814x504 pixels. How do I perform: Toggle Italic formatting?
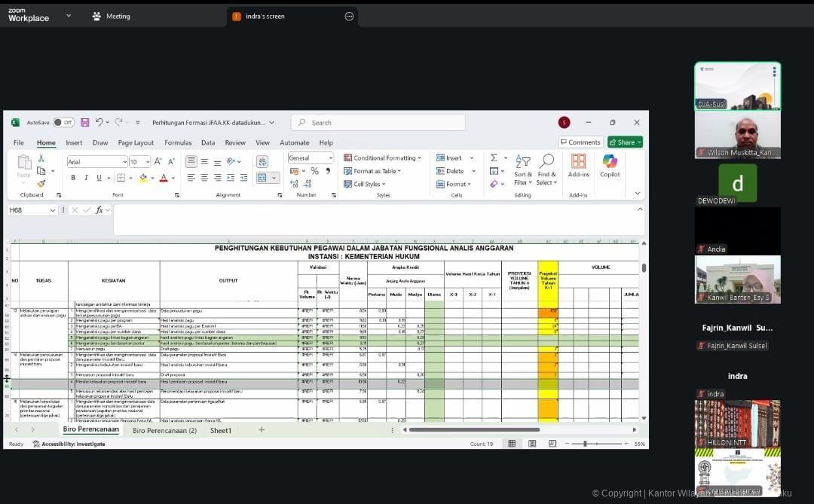86,178
